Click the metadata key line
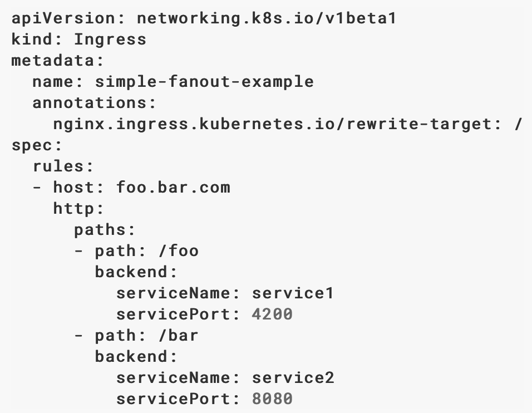The width and height of the screenshot is (532, 413). 57,61
